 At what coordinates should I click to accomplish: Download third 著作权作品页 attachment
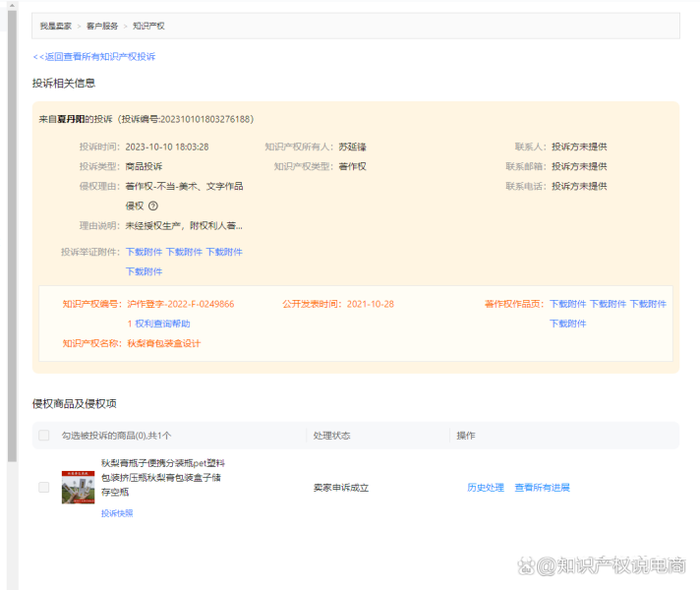[x=648, y=304]
